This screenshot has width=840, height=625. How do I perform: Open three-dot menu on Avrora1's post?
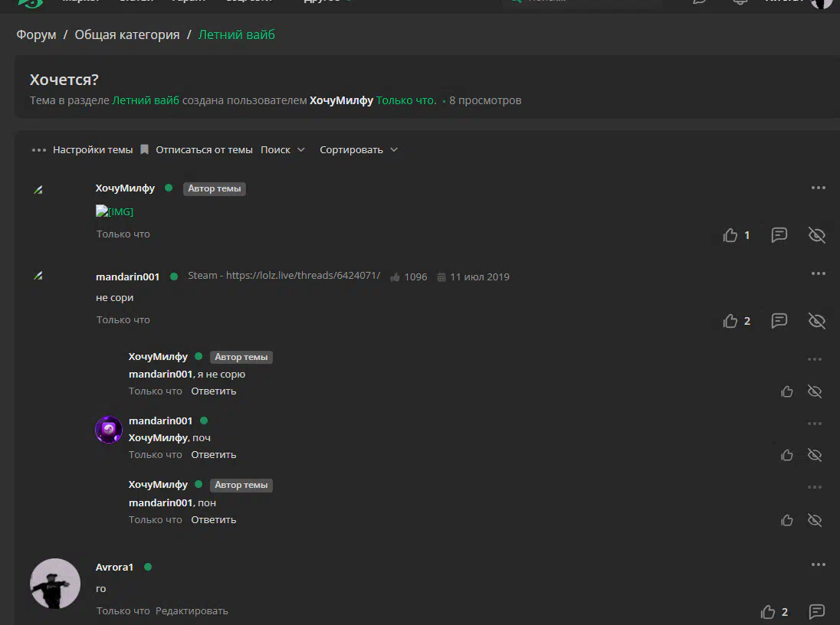(818, 564)
